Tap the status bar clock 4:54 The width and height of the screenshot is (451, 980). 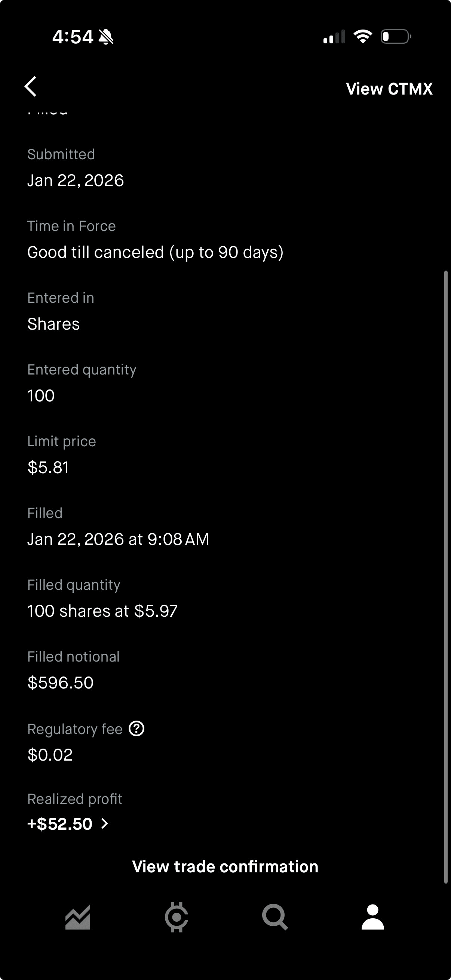[x=72, y=37]
